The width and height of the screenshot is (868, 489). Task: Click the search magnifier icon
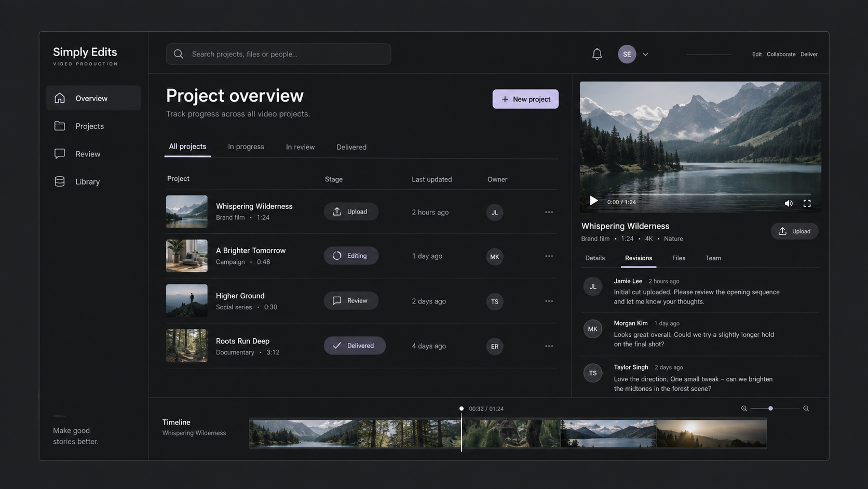click(179, 54)
